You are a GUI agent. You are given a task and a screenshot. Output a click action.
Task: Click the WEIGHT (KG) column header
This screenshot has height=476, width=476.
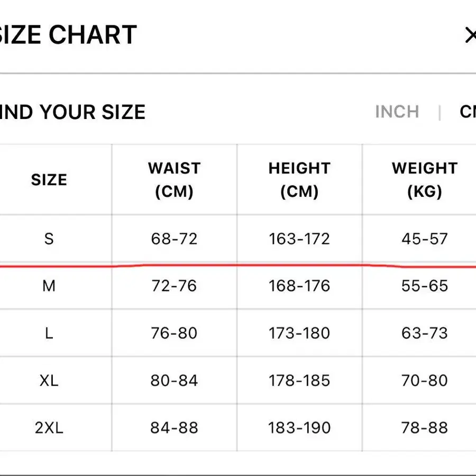424,180
